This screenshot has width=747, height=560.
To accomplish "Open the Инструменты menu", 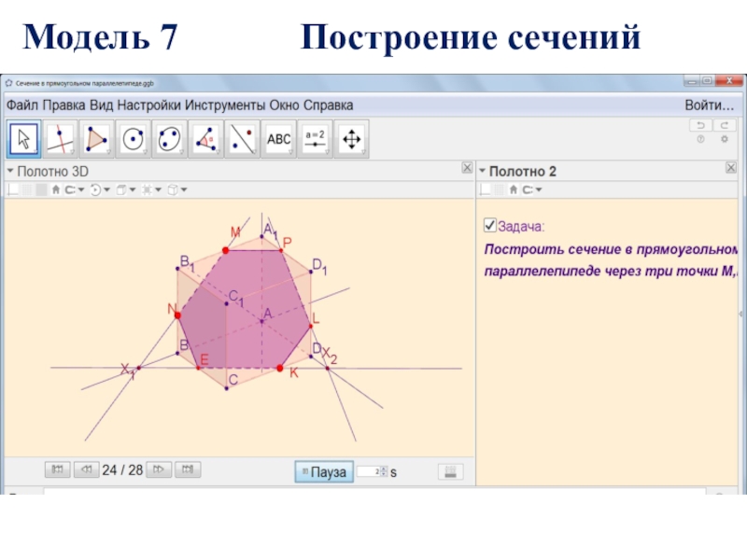I will (225, 105).
